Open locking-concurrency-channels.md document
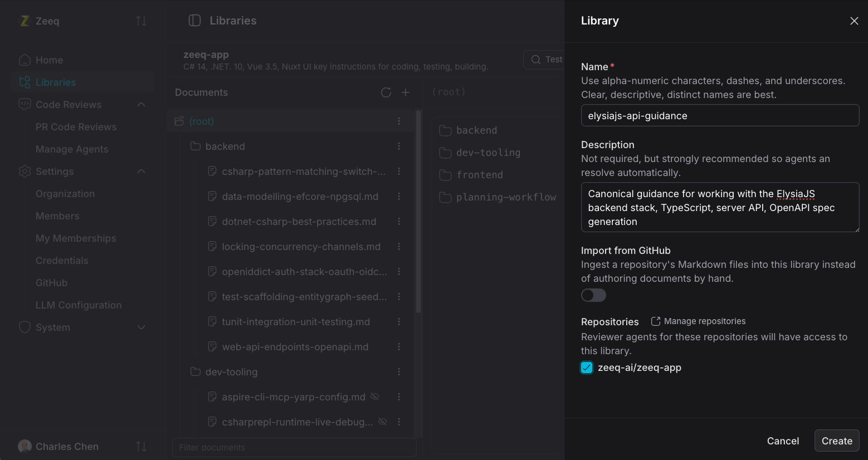Viewport: 868px width, 460px height. coord(301,247)
